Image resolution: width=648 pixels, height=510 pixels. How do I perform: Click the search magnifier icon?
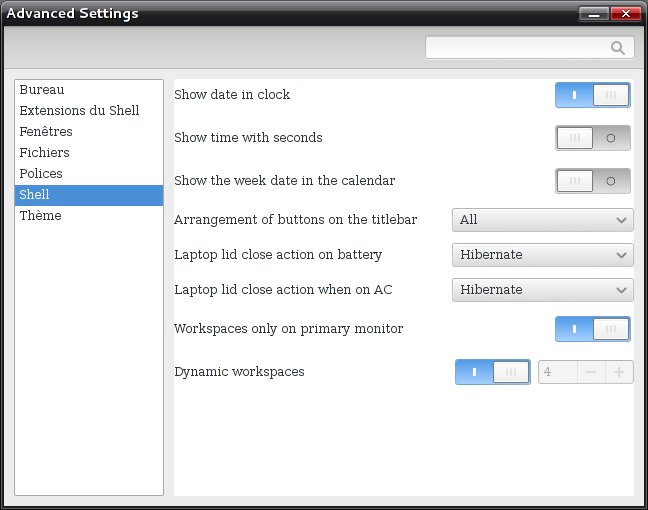pos(618,48)
